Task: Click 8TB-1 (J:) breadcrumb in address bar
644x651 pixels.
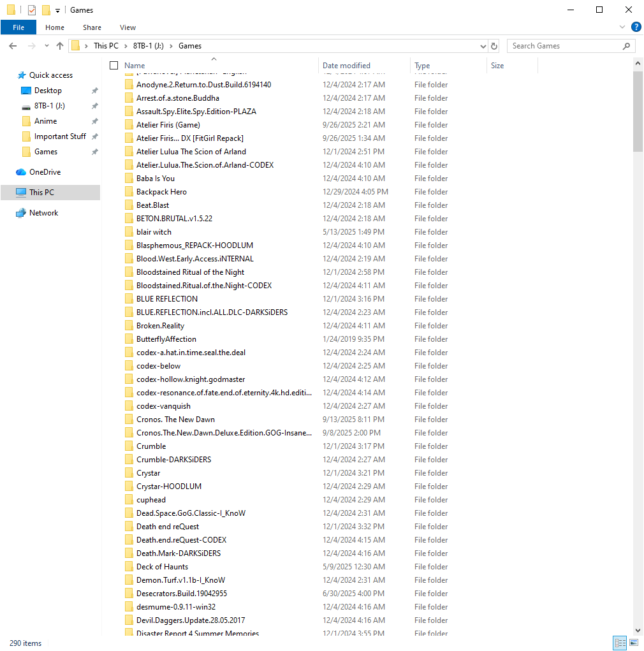Action: pyautogui.click(x=148, y=46)
